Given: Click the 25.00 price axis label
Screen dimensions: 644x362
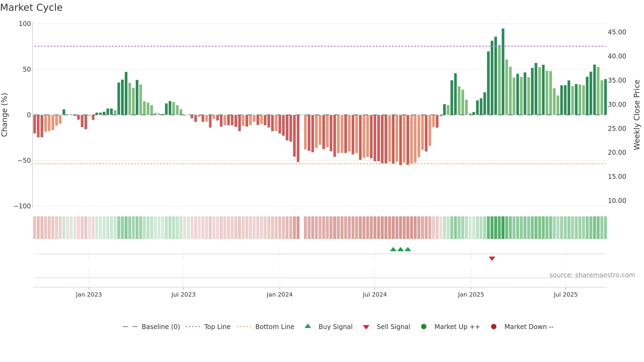Looking at the screenshot, I should click(617, 129).
